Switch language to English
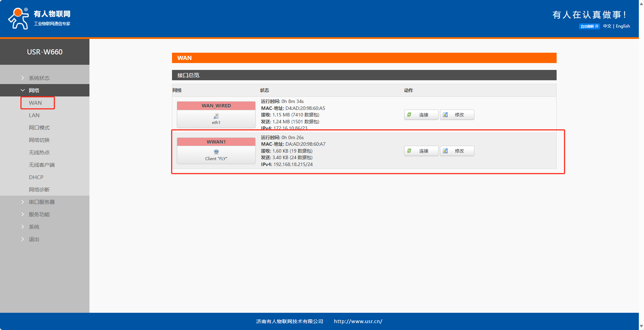Screen dimensions: 644x330 [623, 26]
